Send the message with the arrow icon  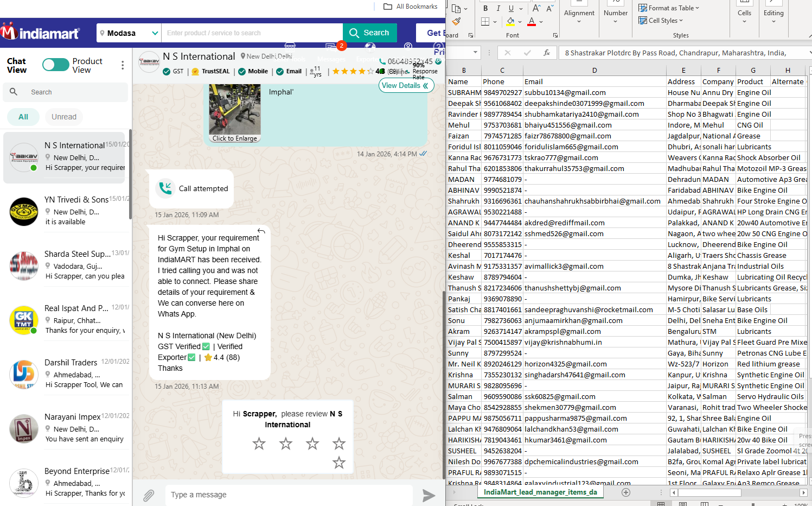[x=429, y=495]
